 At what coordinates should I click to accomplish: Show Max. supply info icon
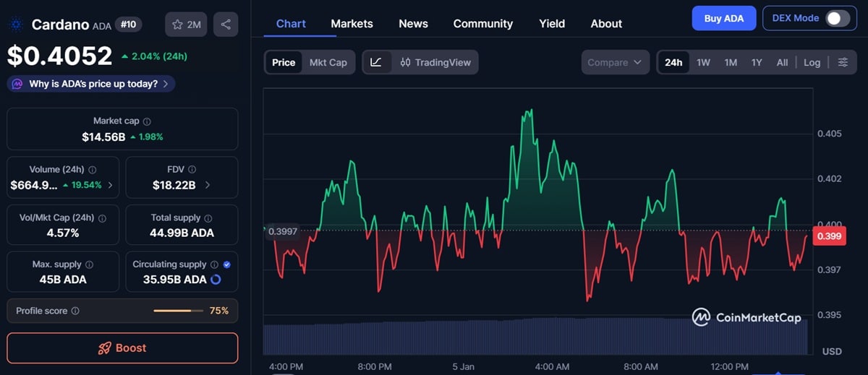pos(88,264)
